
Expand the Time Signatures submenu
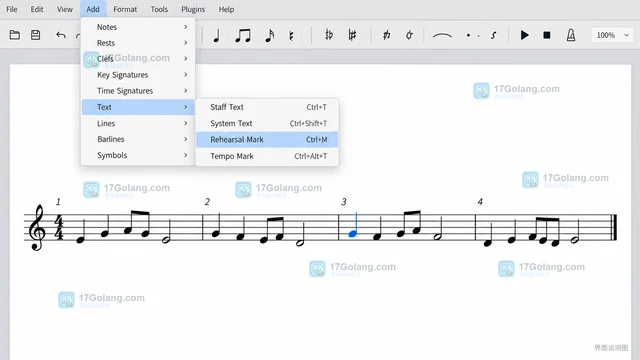pos(138,91)
